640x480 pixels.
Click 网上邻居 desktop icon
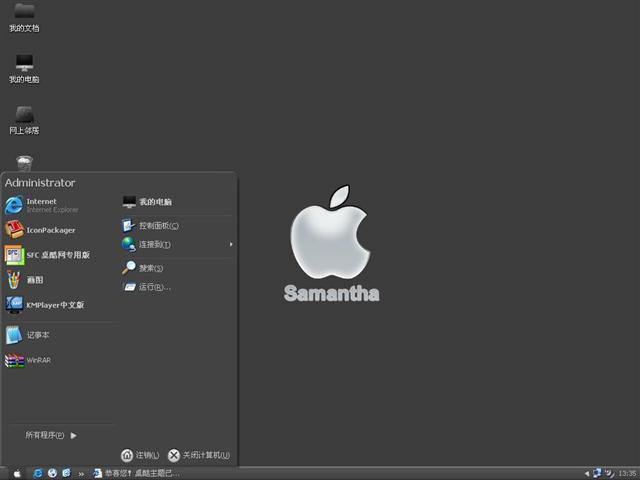[24, 117]
